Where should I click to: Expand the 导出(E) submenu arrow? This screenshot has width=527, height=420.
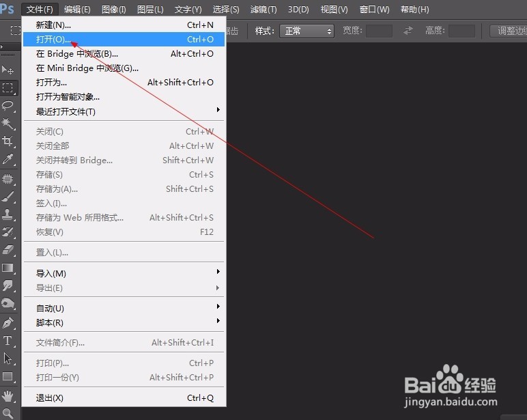tap(218, 288)
